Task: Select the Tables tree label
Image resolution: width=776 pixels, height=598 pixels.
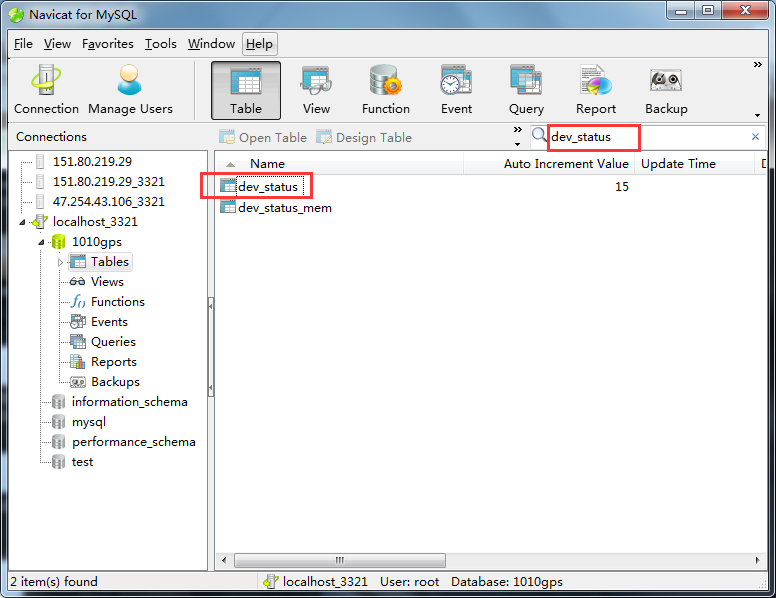Action: click(110, 261)
